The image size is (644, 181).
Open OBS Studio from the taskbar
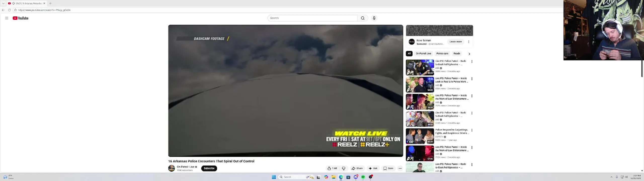click(371, 177)
